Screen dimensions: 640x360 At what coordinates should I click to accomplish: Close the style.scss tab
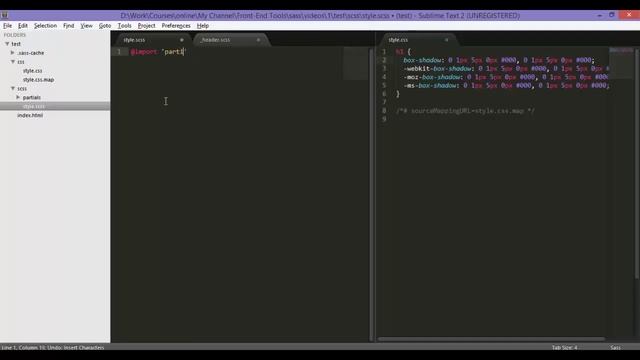(x=182, y=40)
